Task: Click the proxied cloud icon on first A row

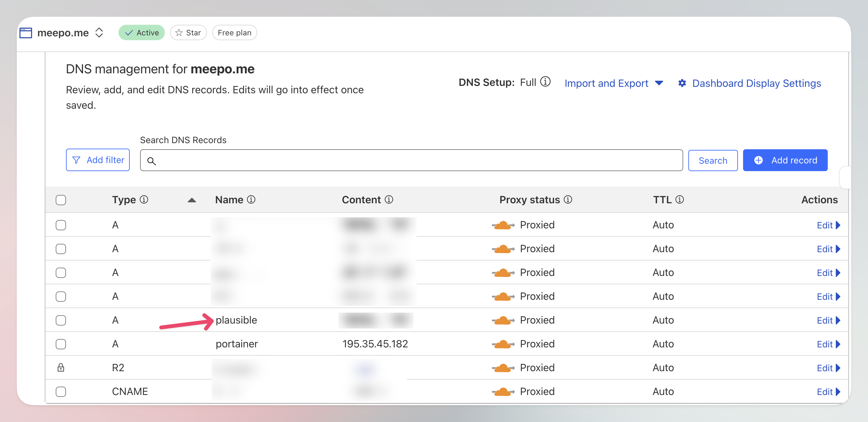Action: click(503, 225)
